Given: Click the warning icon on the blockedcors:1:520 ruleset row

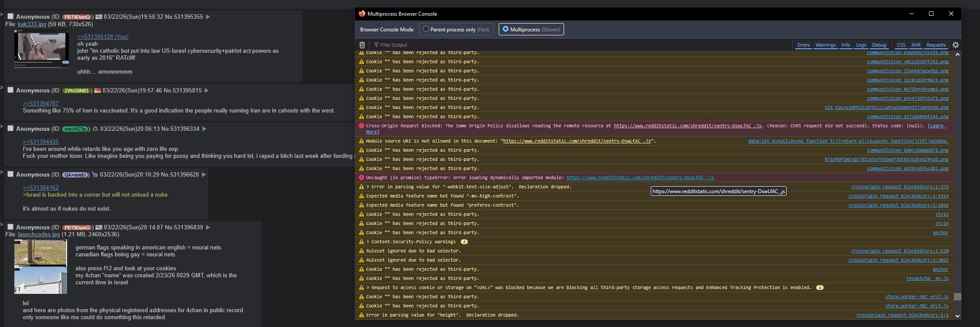Looking at the screenshot, I should tap(361, 251).
